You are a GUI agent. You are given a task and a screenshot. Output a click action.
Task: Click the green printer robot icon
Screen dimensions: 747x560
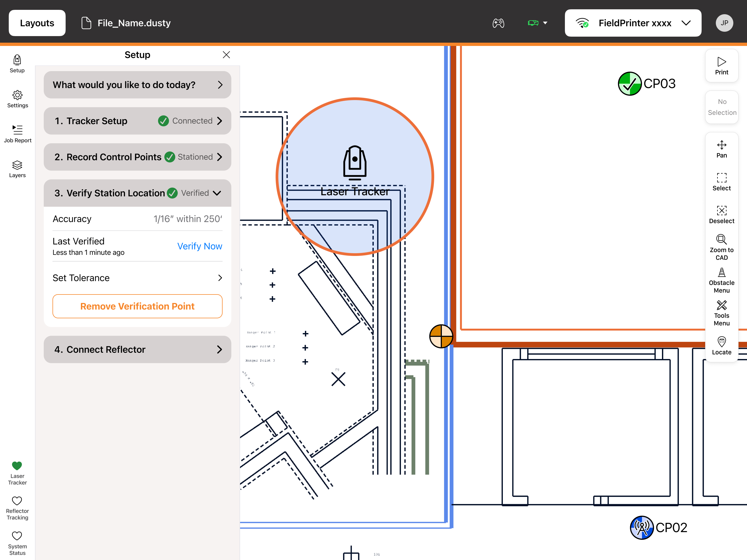(x=533, y=23)
